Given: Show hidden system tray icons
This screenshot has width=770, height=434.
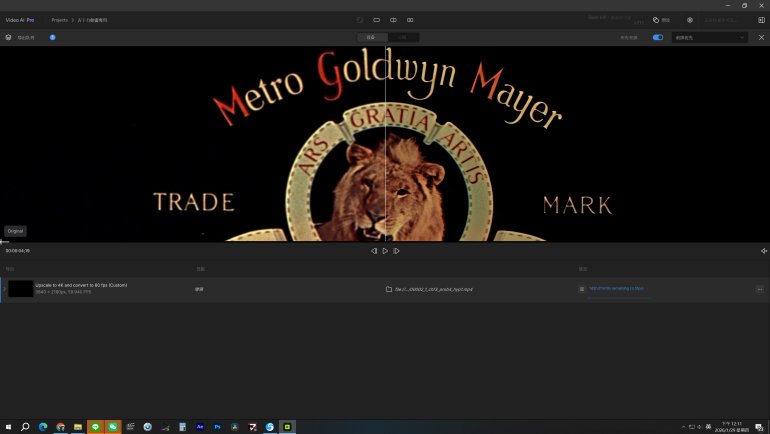Looking at the screenshot, I should pos(683,427).
